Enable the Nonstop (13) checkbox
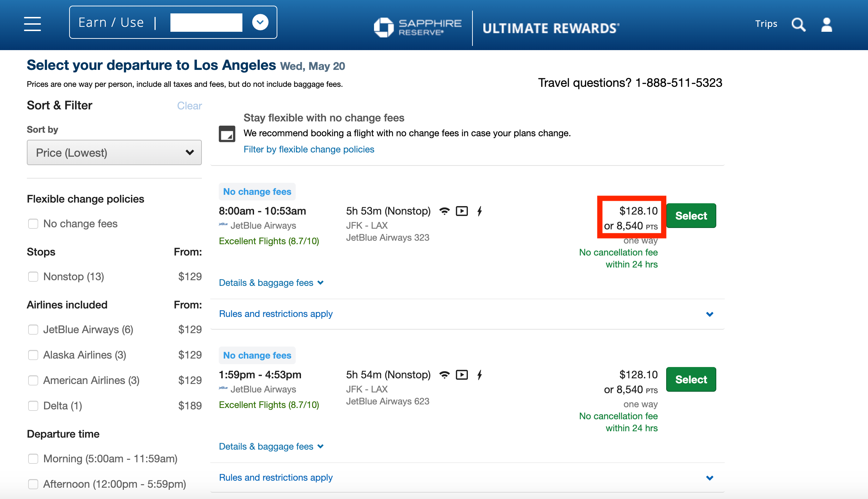Image resolution: width=868 pixels, height=499 pixels. [x=33, y=277]
